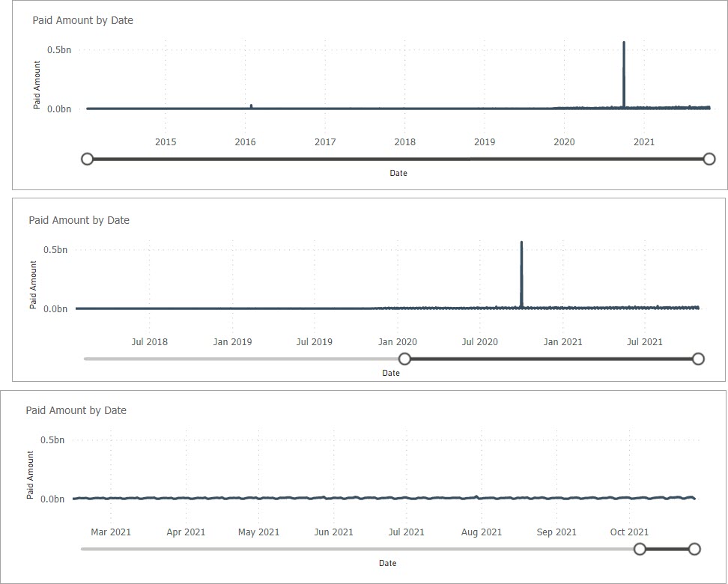
Task: Grab right zoom handle of the 2015–2021 chart
Action: 709,159
